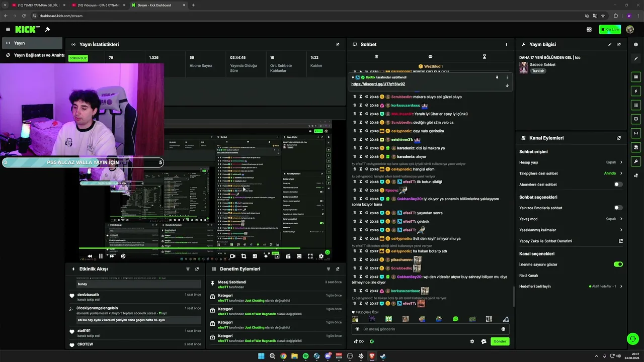Enter fullscreen on stream preview
644x362 pixels.
click(x=310, y=256)
